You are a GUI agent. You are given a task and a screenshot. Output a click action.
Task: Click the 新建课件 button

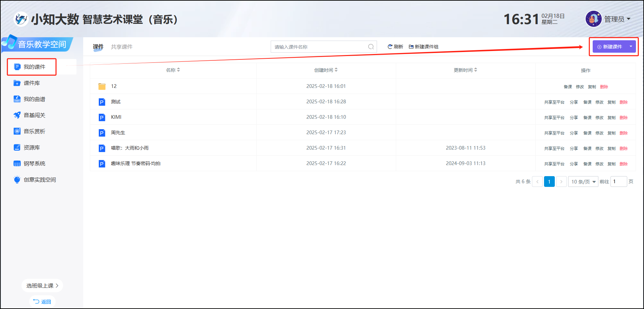(609, 47)
